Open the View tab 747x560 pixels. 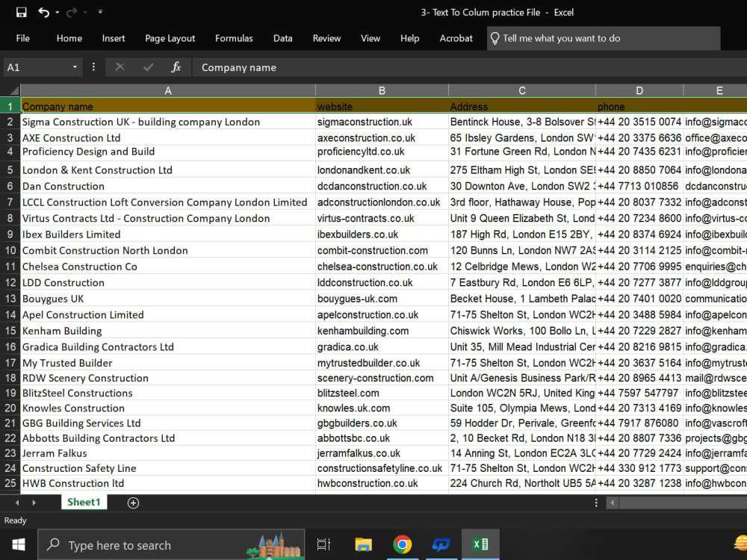(x=371, y=39)
